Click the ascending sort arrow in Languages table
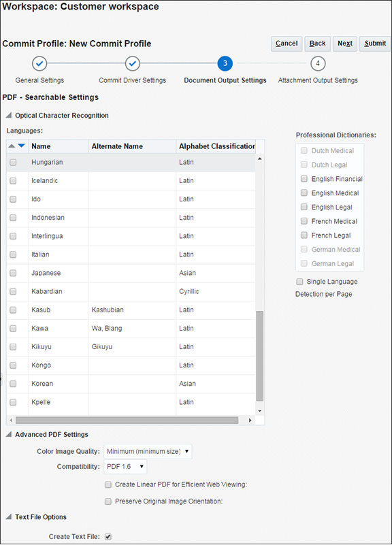Image resolution: width=392 pixels, height=545 pixels. pyautogui.click(x=12, y=146)
